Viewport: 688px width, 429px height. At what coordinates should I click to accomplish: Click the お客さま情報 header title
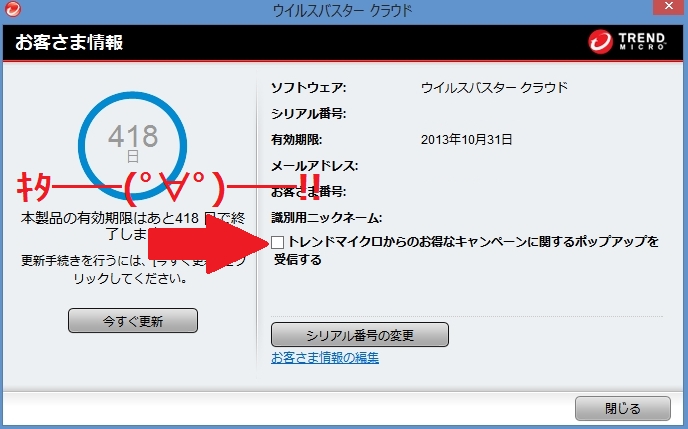click(x=69, y=43)
